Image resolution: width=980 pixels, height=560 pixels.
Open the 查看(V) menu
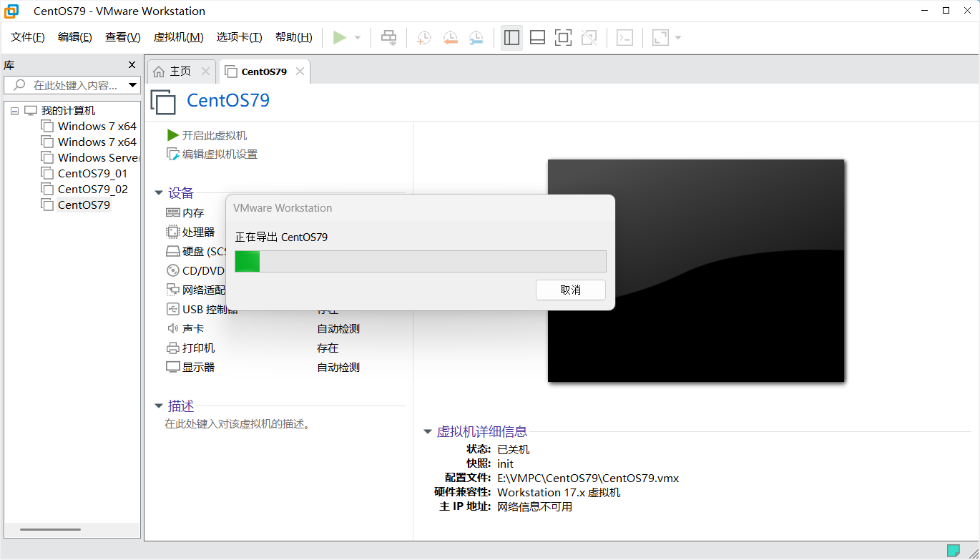[x=122, y=37]
